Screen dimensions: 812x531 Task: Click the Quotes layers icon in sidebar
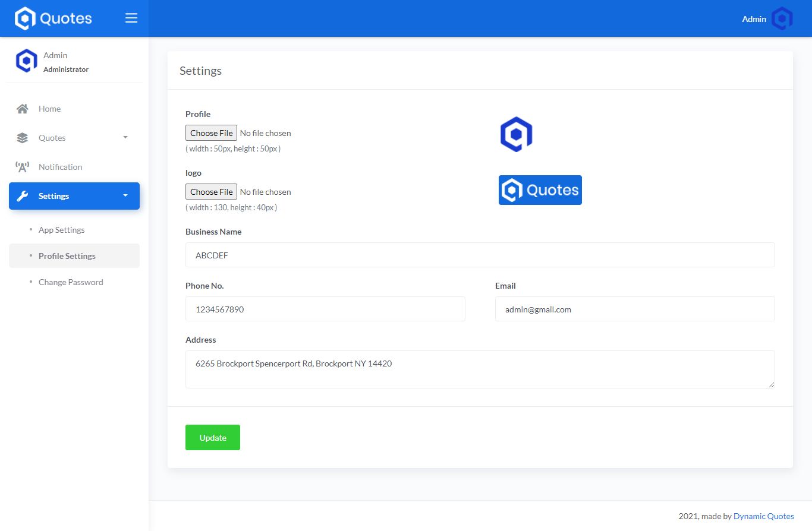23,138
